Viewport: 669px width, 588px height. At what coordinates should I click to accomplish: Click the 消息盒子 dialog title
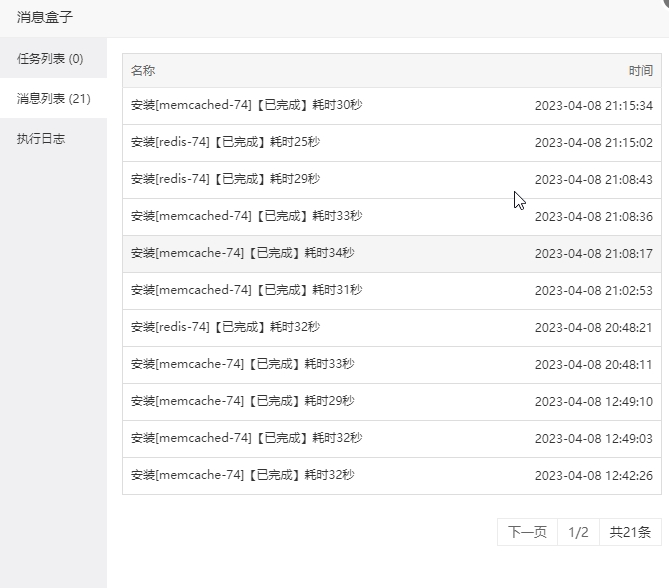pyautogui.click(x=45, y=17)
